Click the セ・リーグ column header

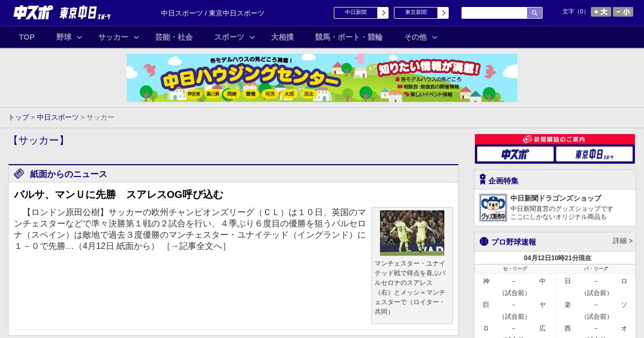point(515,269)
